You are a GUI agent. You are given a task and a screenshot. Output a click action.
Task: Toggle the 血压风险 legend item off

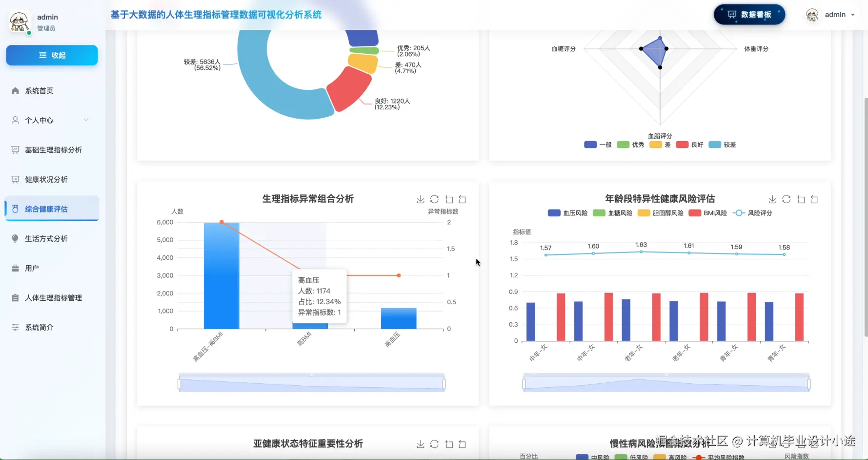[568, 213]
